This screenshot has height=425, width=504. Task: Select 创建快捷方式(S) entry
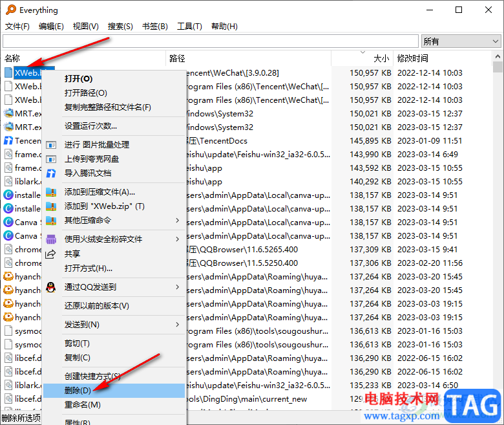(92, 376)
